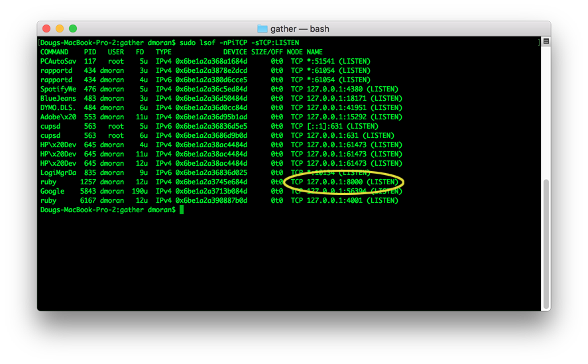The width and height of the screenshot is (588, 364).
Task: Click the LogiMgrDa process name
Action: tap(58, 172)
